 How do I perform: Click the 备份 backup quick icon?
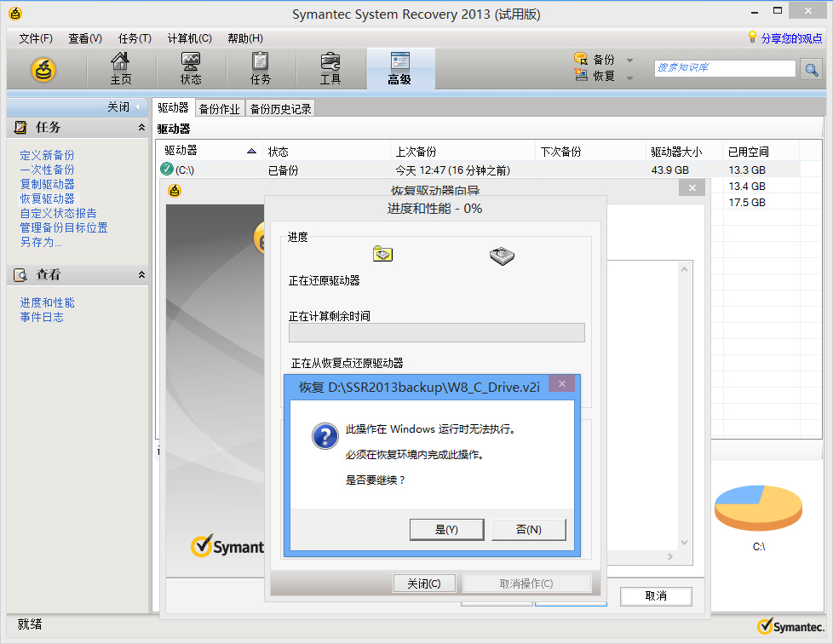point(581,59)
